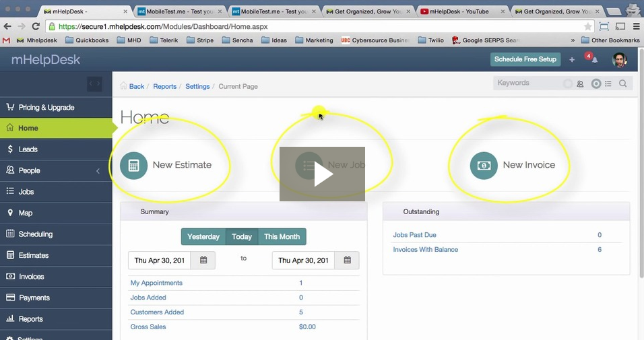Click the Estimates calculator icon in sidebar
This screenshot has width=644, height=340.
10,255
